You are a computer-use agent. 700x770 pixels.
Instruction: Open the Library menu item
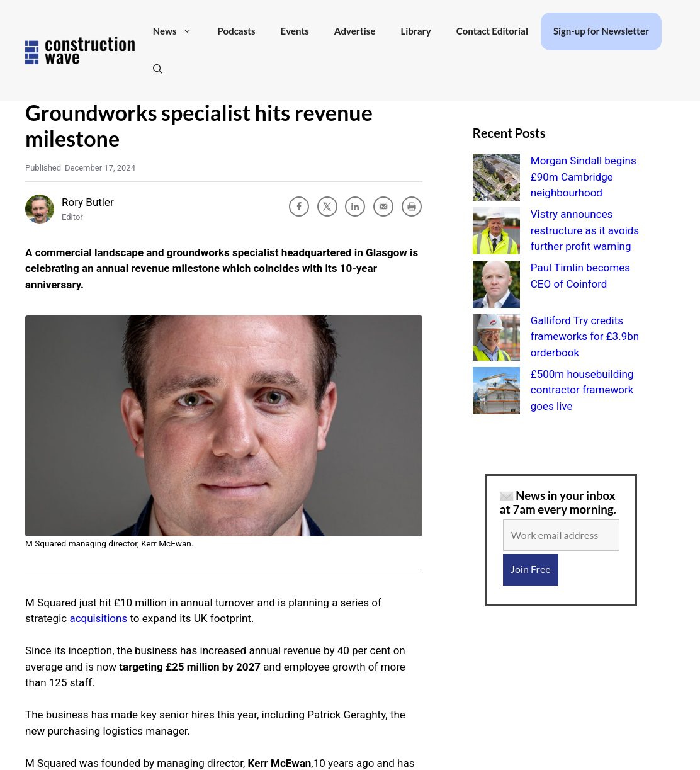coord(415,31)
